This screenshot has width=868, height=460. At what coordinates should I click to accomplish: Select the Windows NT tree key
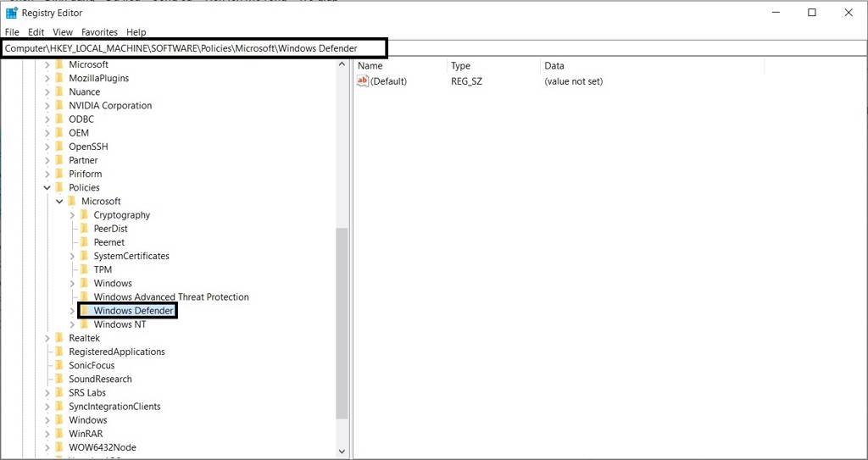(x=120, y=324)
